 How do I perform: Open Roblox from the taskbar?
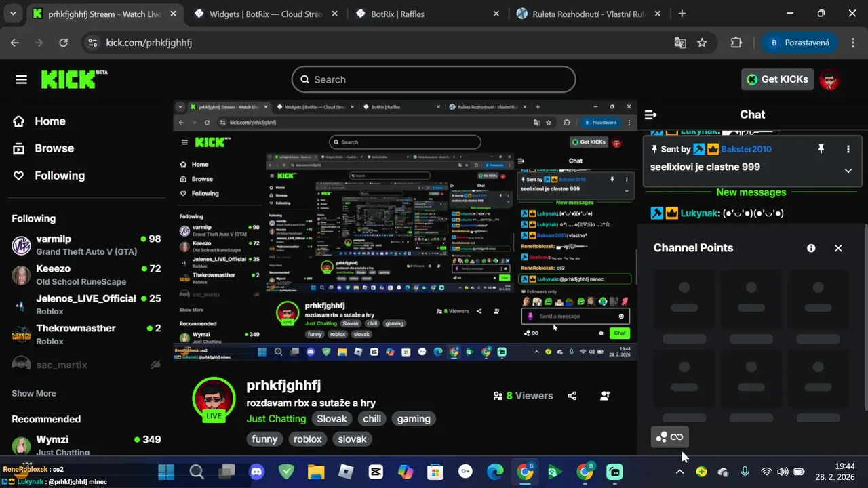pyautogui.click(x=346, y=472)
